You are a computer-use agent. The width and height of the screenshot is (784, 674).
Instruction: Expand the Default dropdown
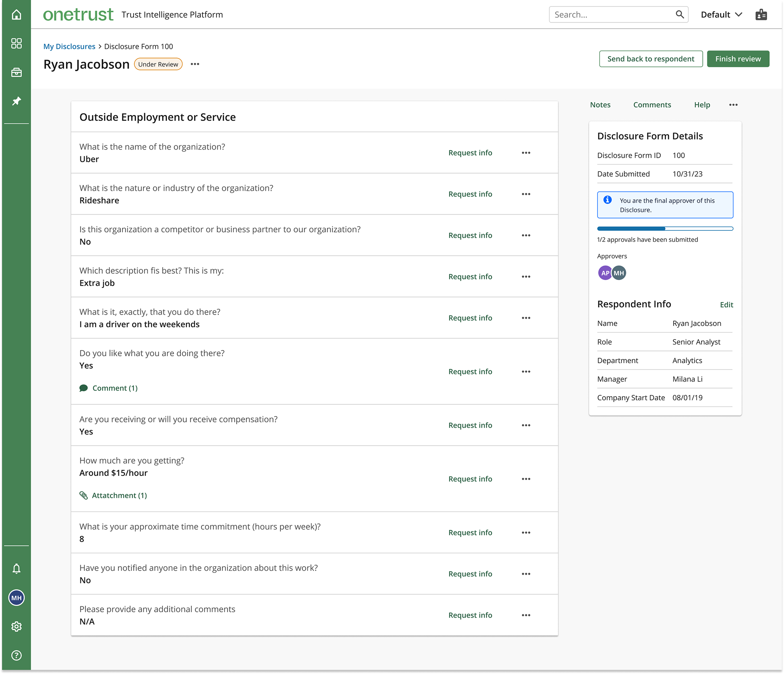point(721,15)
